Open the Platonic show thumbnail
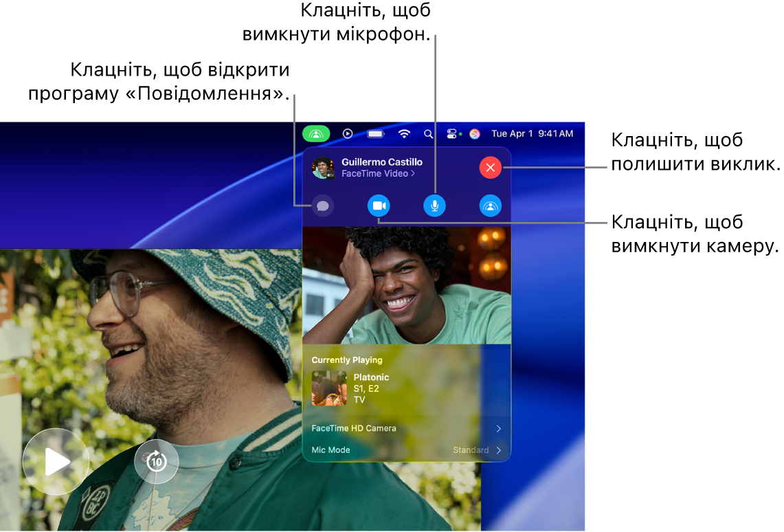Viewport: 784px width, 532px height. coord(329,388)
